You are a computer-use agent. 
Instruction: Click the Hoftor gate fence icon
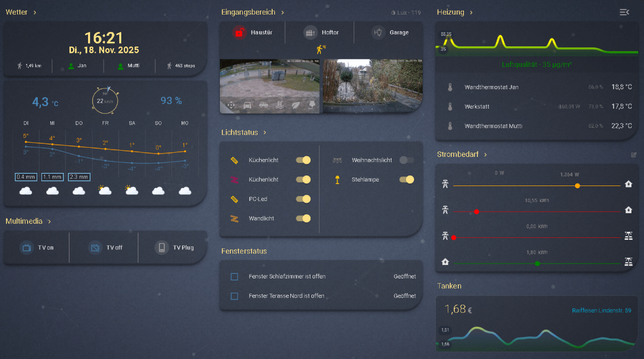pos(311,33)
